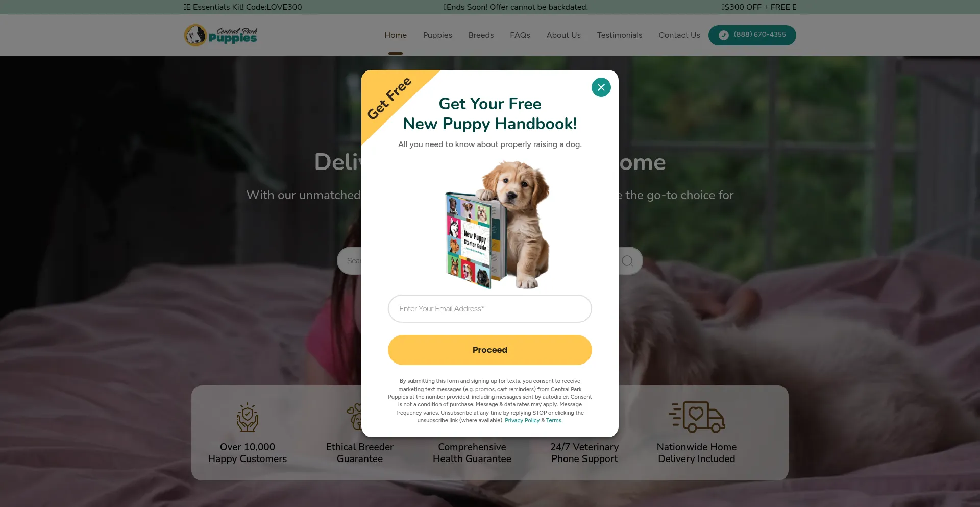This screenshot has height=507, width=980.
Task: Close the puppy handbook popup
Action: (x=601, y=87)
